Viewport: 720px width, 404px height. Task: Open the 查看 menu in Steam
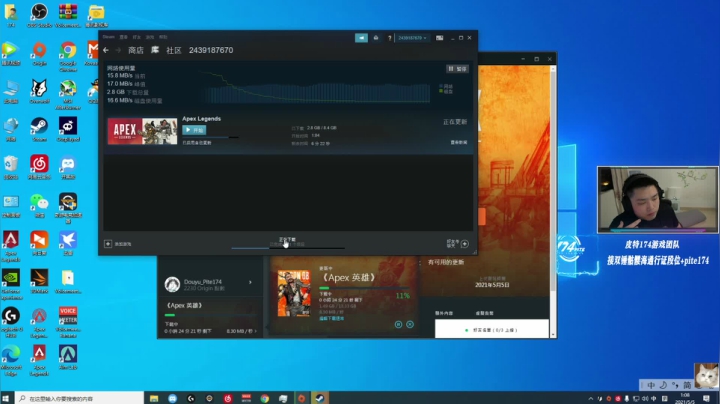[124, 37]
